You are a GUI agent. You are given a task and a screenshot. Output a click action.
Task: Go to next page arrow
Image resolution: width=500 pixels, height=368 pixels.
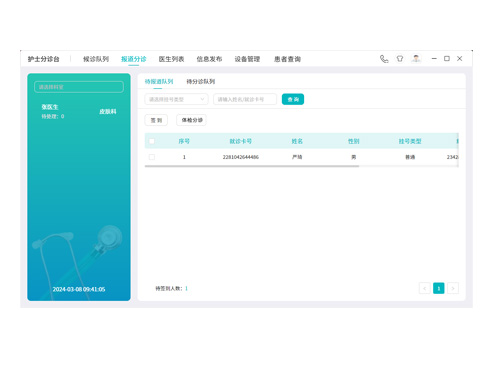coord(453,288)
